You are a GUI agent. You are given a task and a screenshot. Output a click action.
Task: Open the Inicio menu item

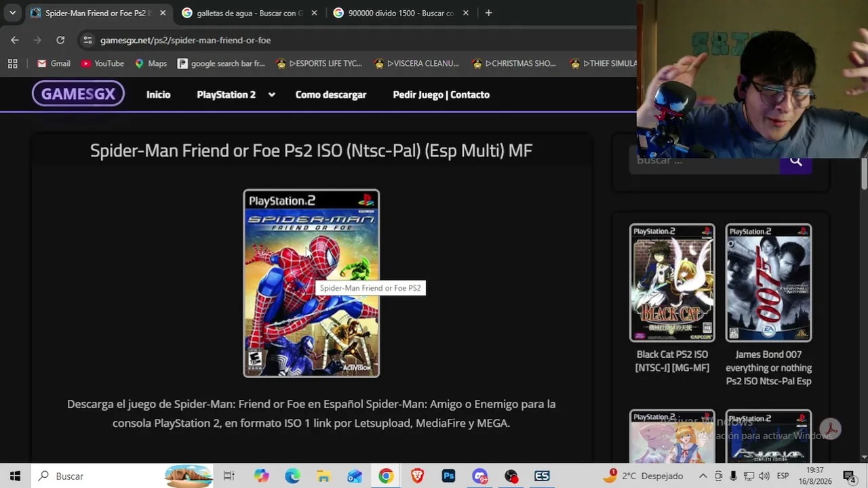(158, 95)
